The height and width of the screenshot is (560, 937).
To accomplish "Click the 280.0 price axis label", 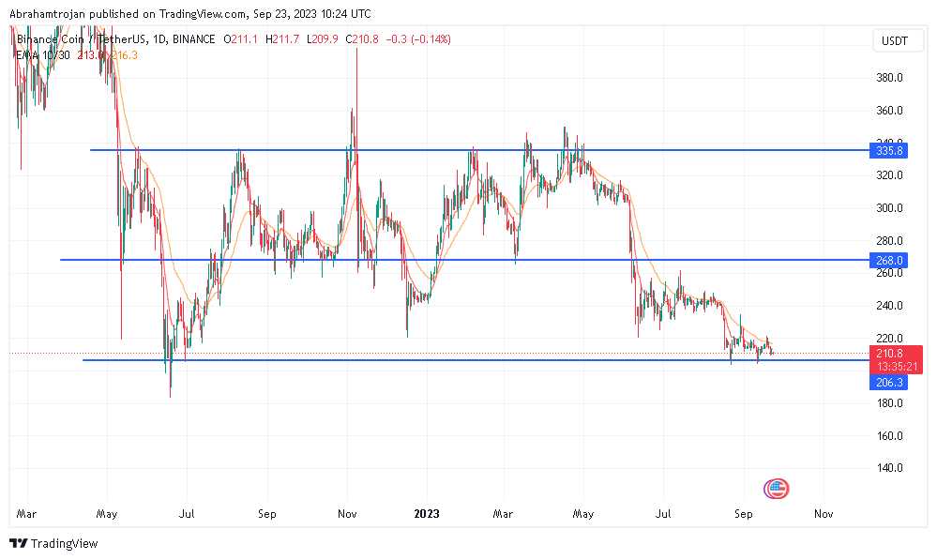I will point(889,241).
